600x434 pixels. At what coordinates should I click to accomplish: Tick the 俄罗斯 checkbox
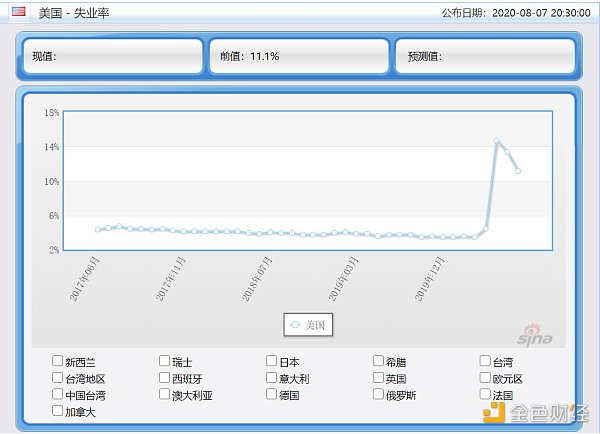(379, 395)
